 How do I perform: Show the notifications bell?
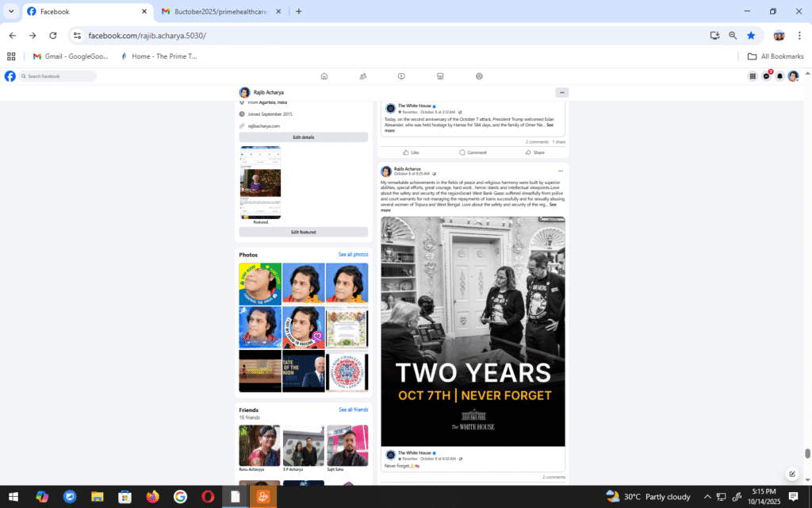[x=779, y=76]
